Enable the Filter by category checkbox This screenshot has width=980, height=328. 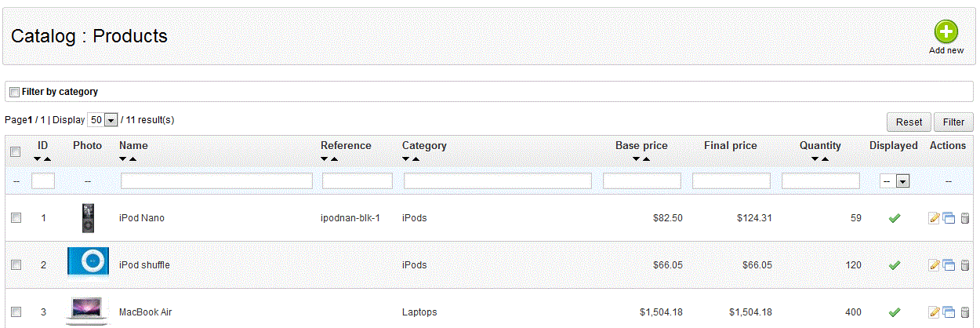(14, 93)
